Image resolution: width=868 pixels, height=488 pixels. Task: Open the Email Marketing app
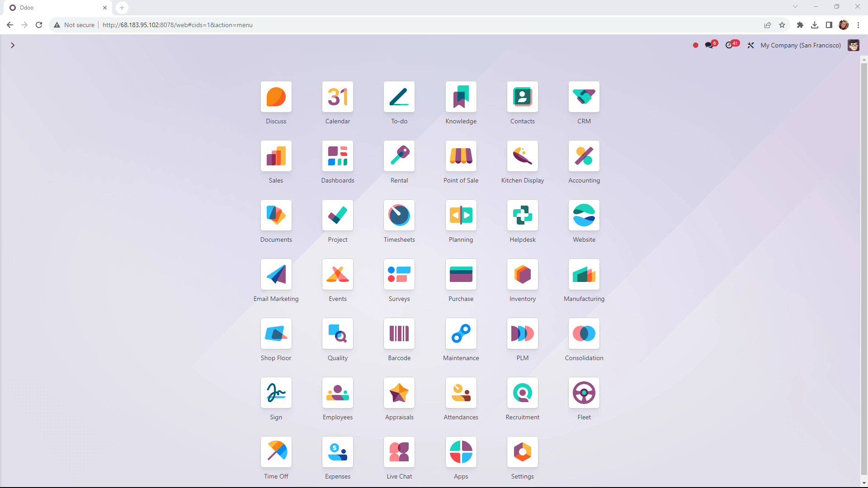[276, 274]
